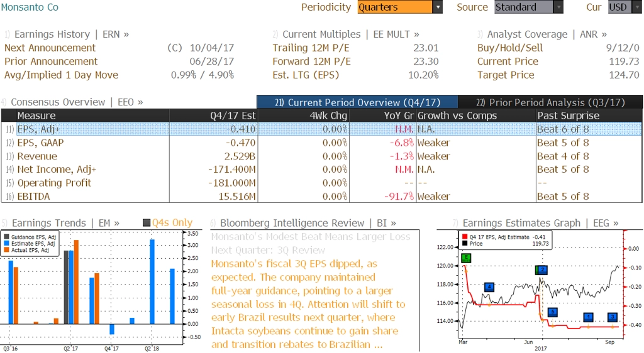Click the Next Announcement date 10/04/17
644x353 pixels.
(212, 48)
